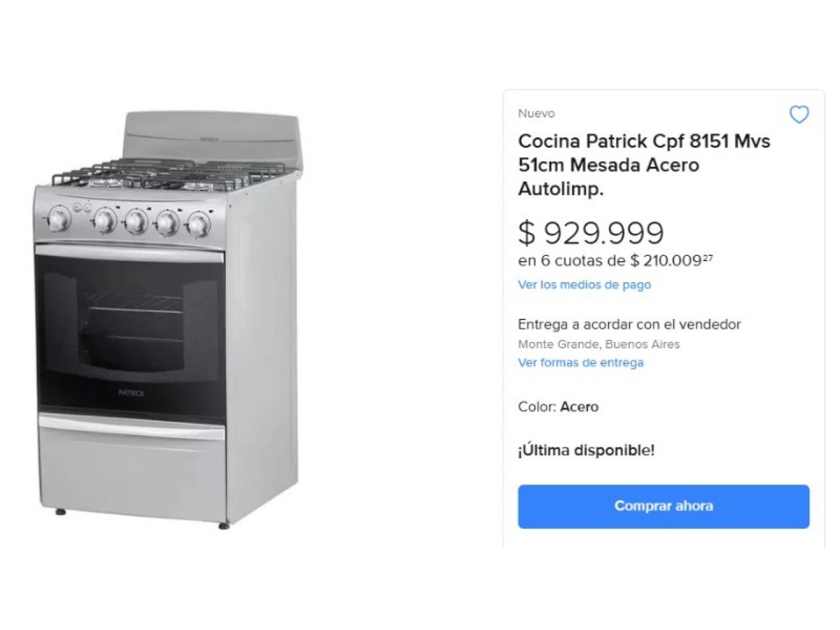The height and width of the screenshot is (630, 840).
Task: Click the leftmost knob on the stove image
Action: coord(59,219)
